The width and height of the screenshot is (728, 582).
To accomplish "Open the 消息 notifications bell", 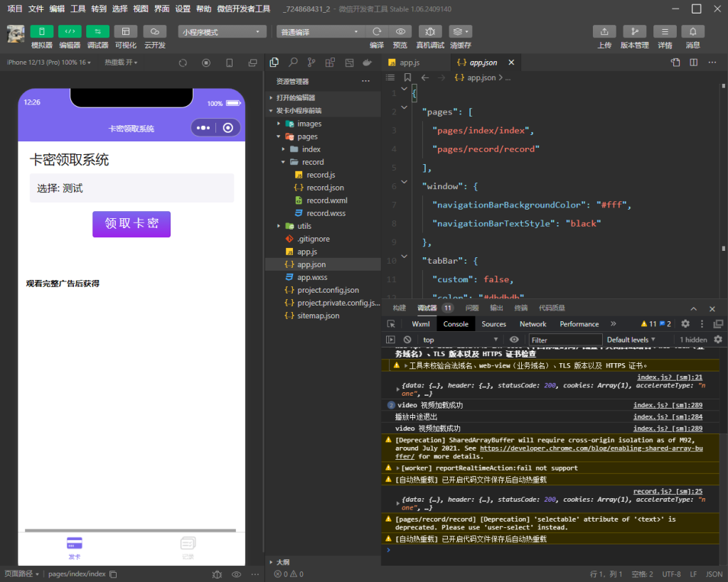I will tap(692, 31).
